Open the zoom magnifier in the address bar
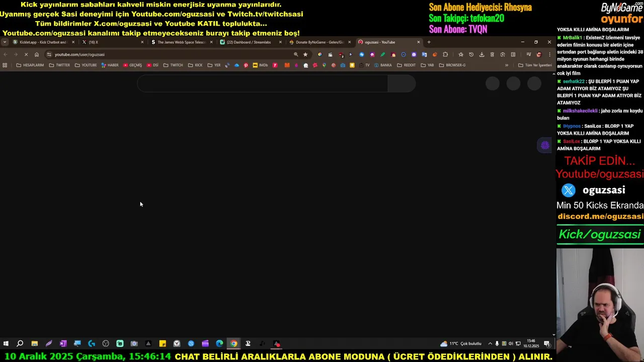Image resolution: width=644 pixels, height=362 pixels. click(296, 54)
